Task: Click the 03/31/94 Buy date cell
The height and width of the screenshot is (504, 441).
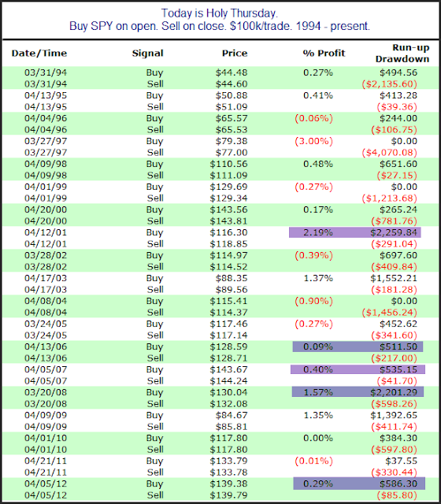Action: 46,72
